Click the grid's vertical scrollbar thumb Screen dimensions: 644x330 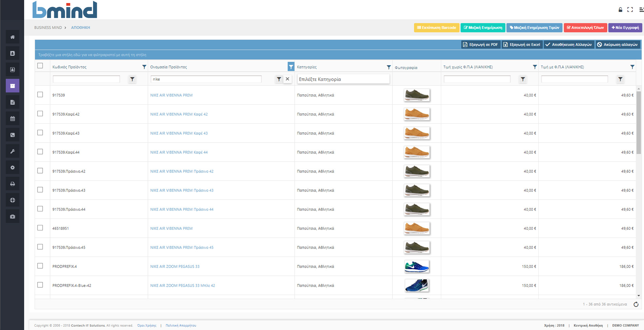coord(639,122)
